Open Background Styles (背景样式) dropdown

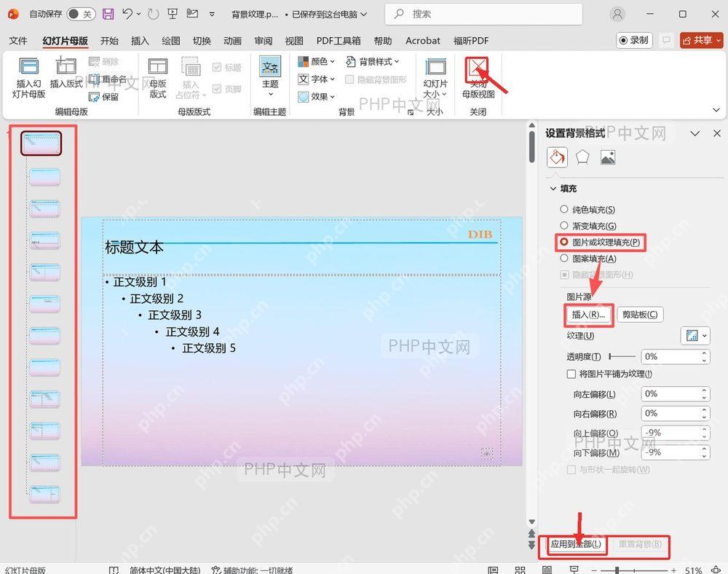[x=372, y=61]
